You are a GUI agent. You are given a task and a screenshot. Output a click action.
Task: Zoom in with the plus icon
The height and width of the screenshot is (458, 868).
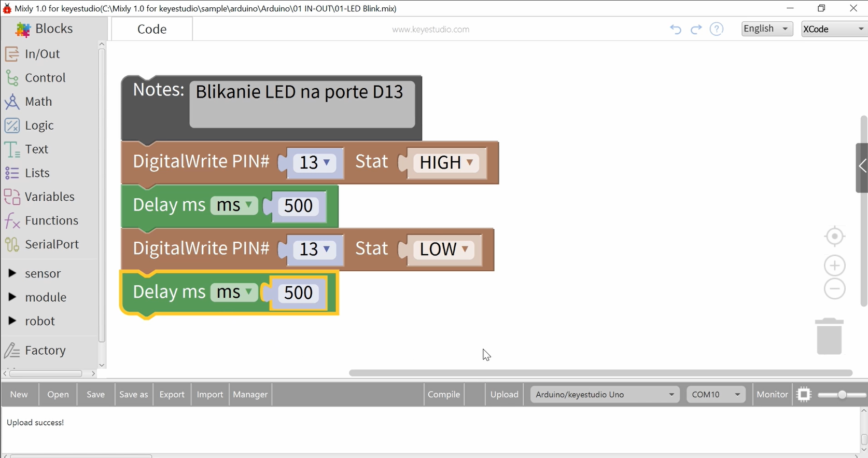[x=834, y=266]
